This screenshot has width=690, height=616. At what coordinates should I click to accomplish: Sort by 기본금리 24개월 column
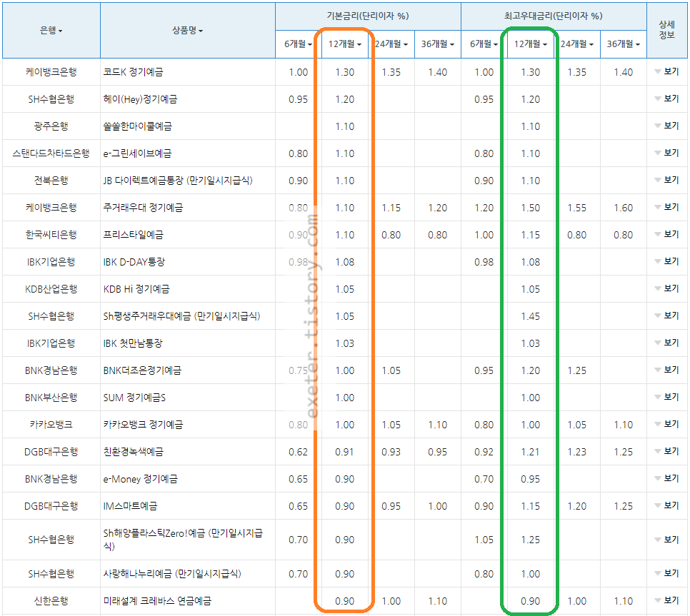tap(391, 44)
